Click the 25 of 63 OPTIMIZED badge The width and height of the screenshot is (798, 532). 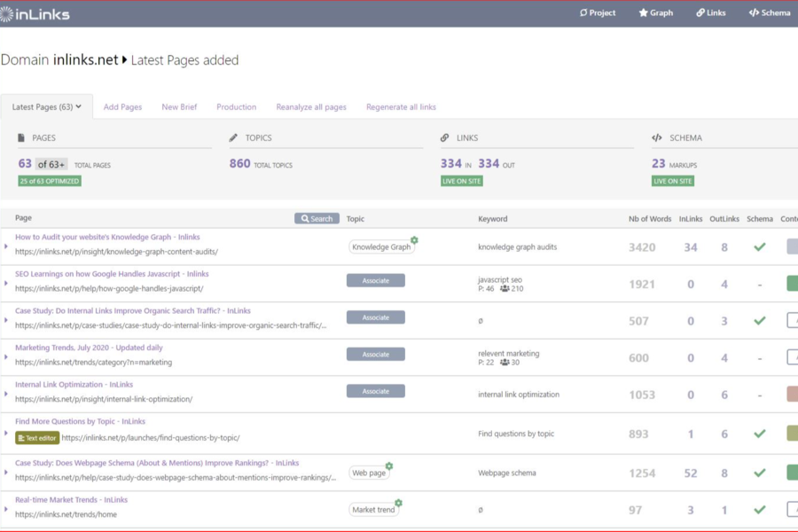tap(50, 181)
